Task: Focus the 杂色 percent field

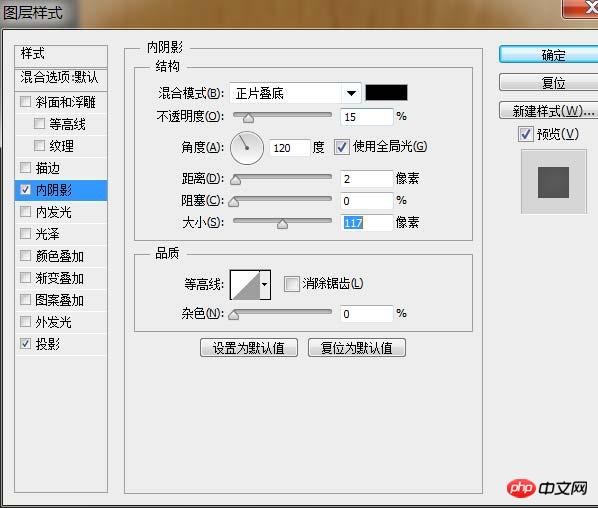Action: 367,314
